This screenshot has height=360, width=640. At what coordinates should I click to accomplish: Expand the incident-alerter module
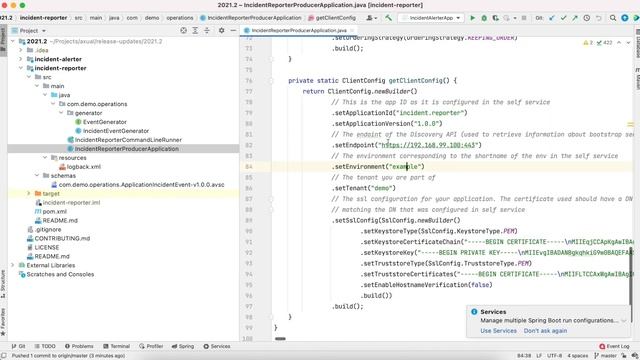pos(20,59)
